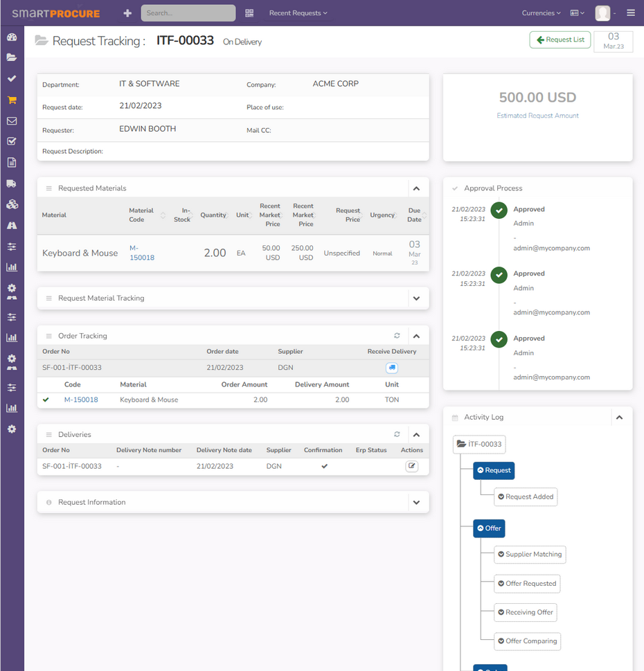Click the road icon in sidebar

(x=12, y=226)
